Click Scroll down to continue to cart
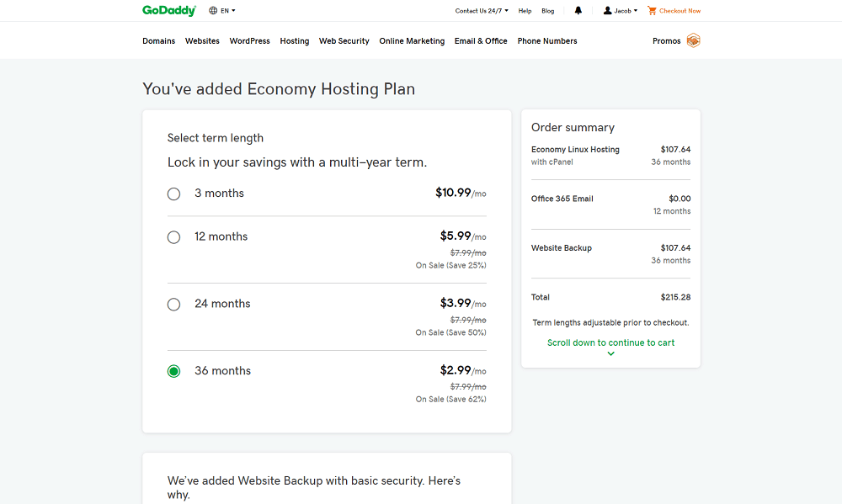The image size is (842, 504). pyautogui.click(x=610, y=342)
